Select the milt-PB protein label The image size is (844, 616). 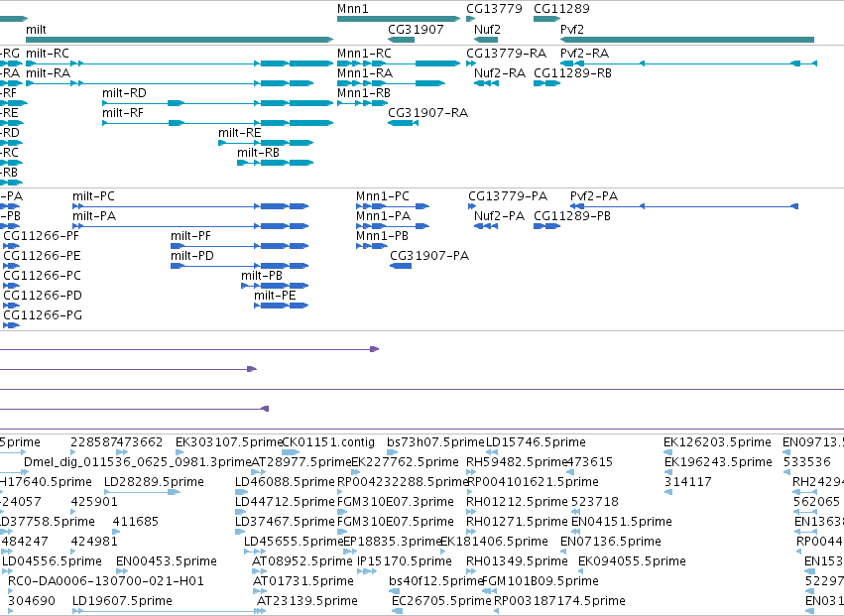(262, 276)
